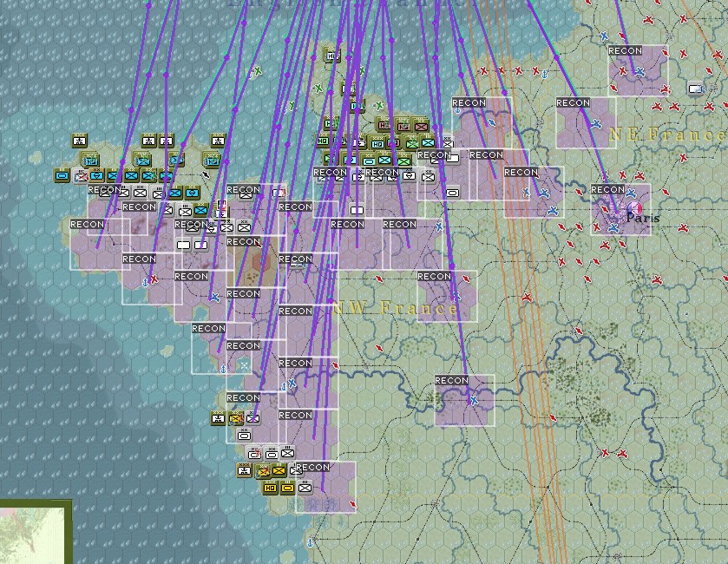Click the anchor icon beside the row of red airfields
Viewport: 728px width, 564px height.
point(545,74)
